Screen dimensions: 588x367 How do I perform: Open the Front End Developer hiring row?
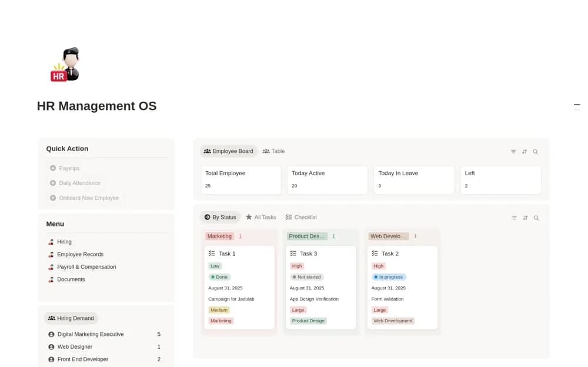coord(104,359)
